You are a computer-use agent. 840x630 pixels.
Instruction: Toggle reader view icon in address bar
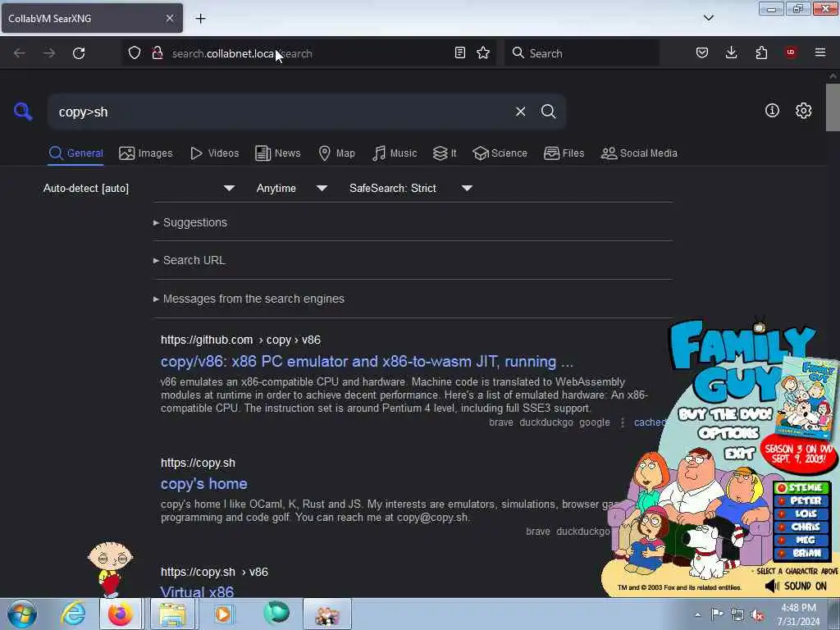point(459,52)
